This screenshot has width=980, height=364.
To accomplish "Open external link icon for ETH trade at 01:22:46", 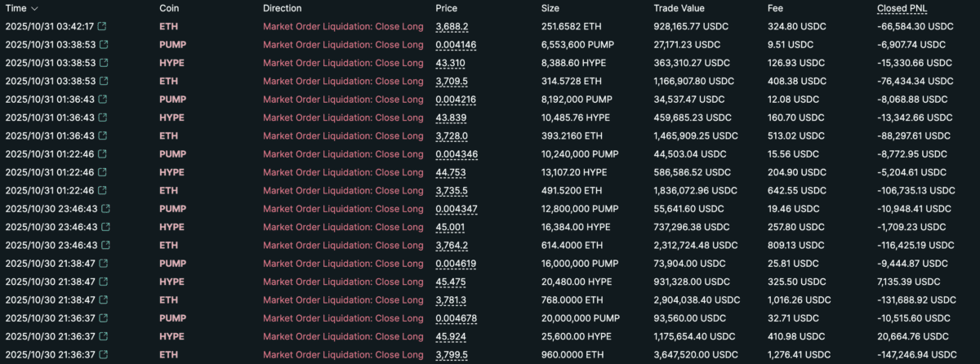I will click(x=102, y=190).
